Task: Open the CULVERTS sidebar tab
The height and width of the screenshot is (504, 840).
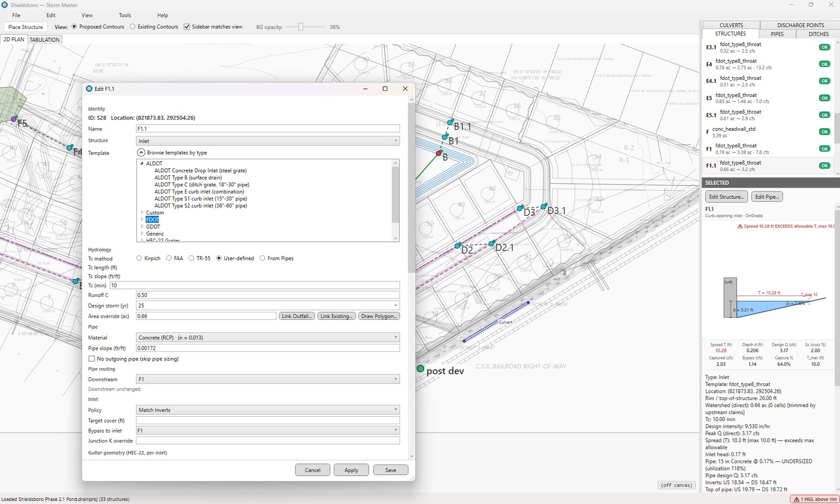Action: pos(731,25)
